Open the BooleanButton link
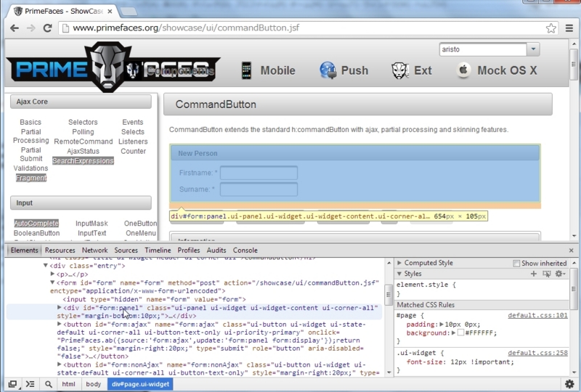 pyautogui.click(x=36, y=233)
